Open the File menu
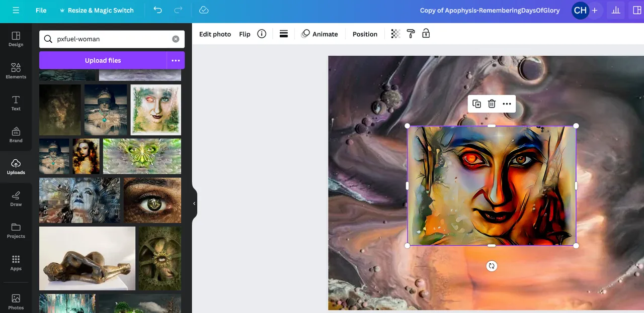The width and height of the screenshot is (644, 313). [41, 10]
